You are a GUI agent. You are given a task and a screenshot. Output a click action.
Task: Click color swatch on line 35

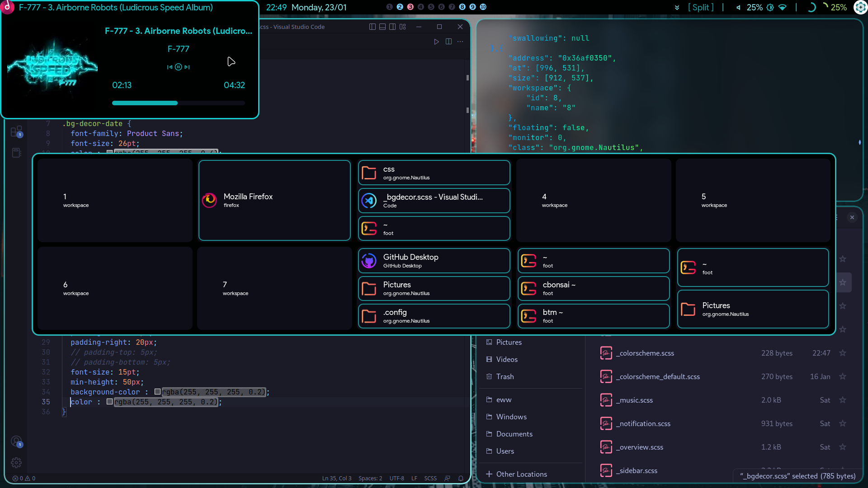tap(109, 402)
